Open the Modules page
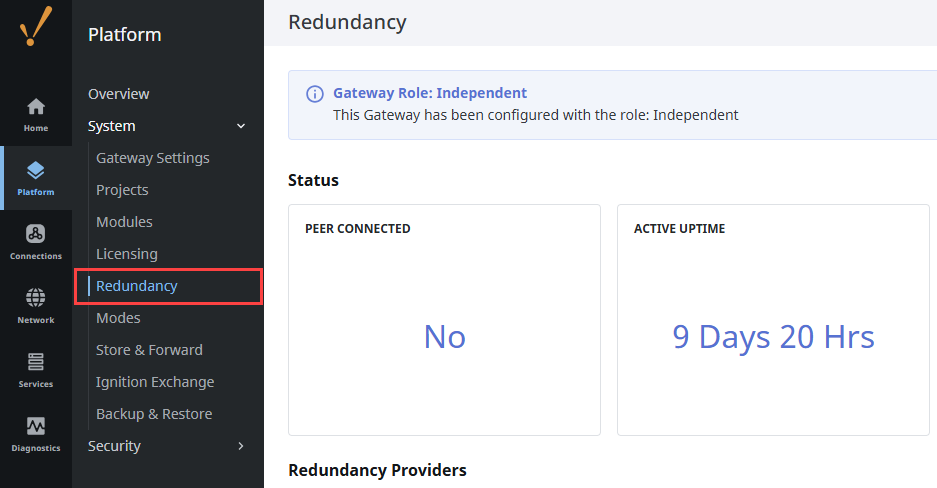The image size is (937, 488). tap(124, 222)
